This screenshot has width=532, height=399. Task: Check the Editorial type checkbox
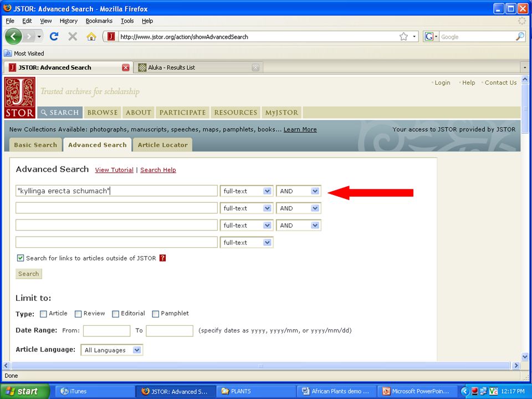[116, 314]
